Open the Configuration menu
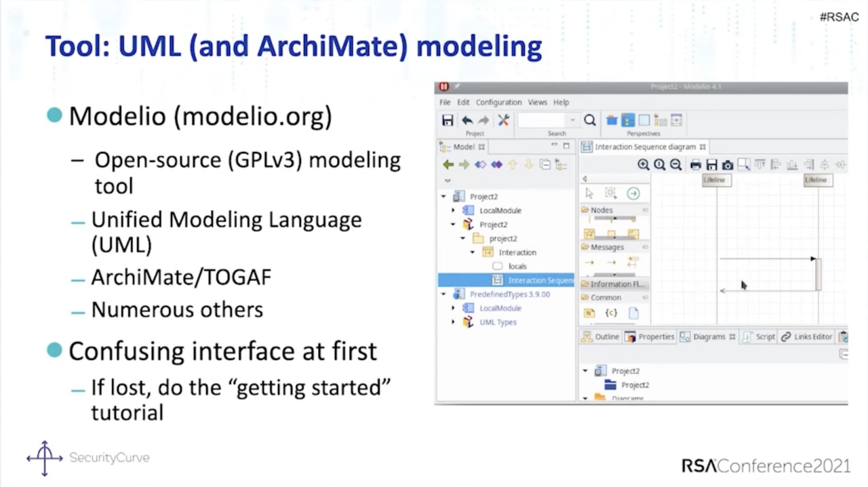This screenshot has width=868, height=487. (498, 102)
